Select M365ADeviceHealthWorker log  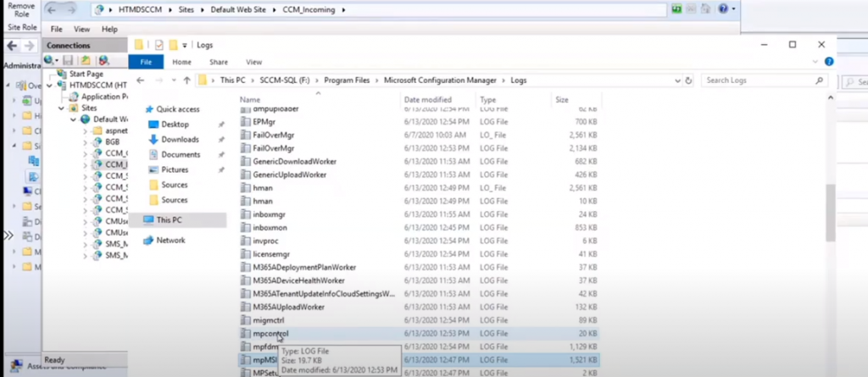tap(419, 280)
